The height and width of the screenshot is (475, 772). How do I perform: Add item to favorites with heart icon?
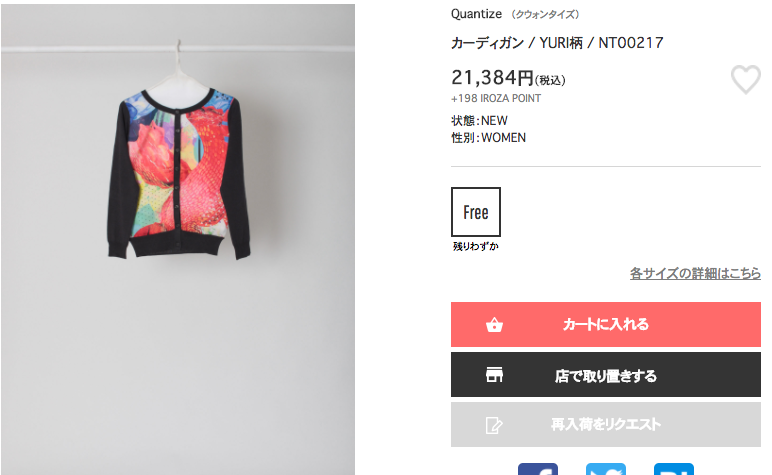[745, 79]
